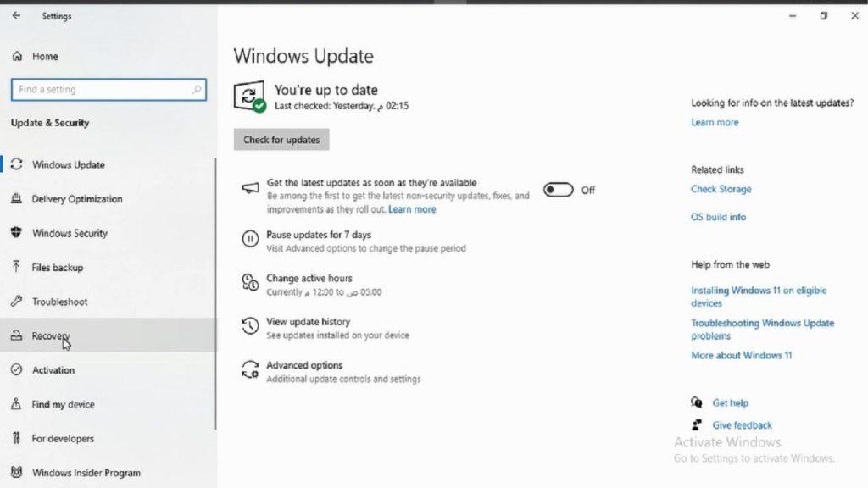
Task: Click the Home icon in sidebar
Action: pyautogui.click(x=16, y=57)
